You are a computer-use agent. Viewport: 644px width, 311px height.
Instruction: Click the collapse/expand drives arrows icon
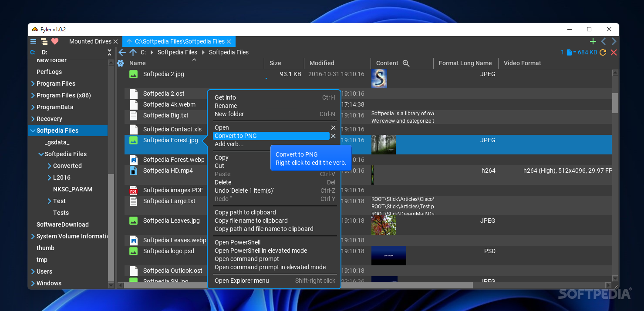tap(110, 52)
